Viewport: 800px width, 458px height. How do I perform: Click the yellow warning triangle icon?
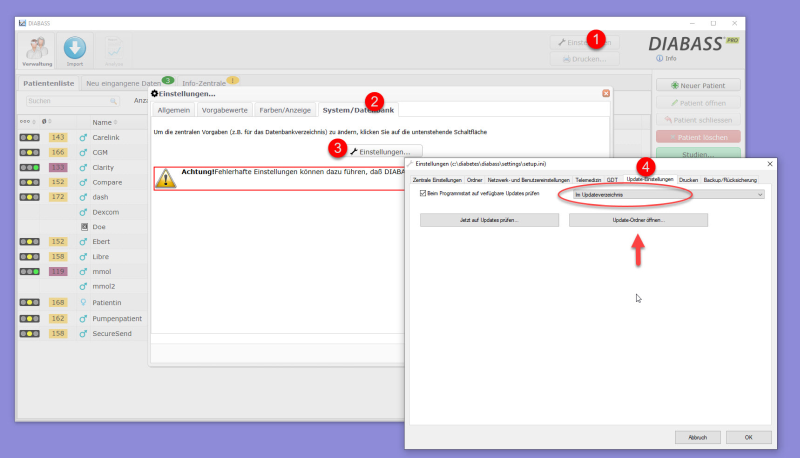(x=166, y=177)
